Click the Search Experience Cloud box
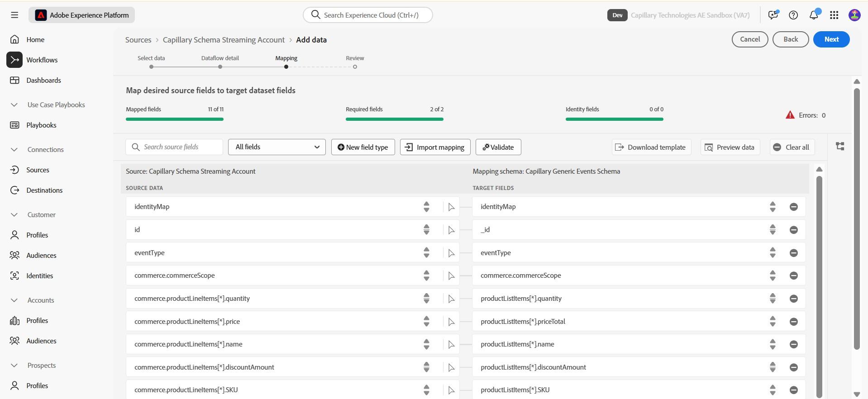This screenshot has height=399, width=868. (368, 15)
